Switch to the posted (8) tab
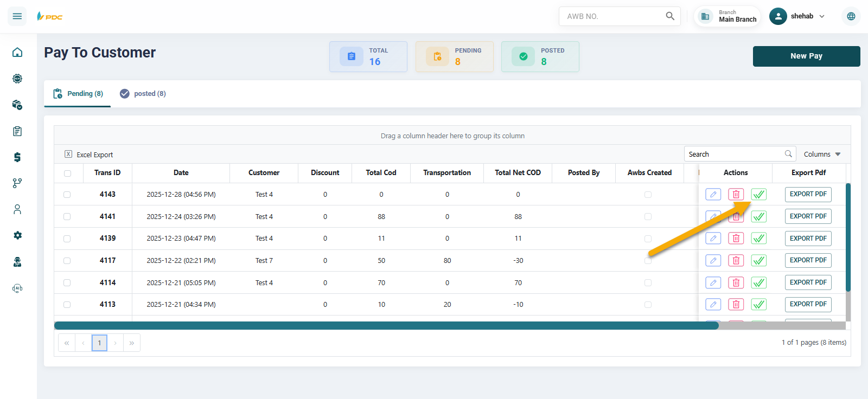This screenshot has height=399, width=868. click(143, 94)
